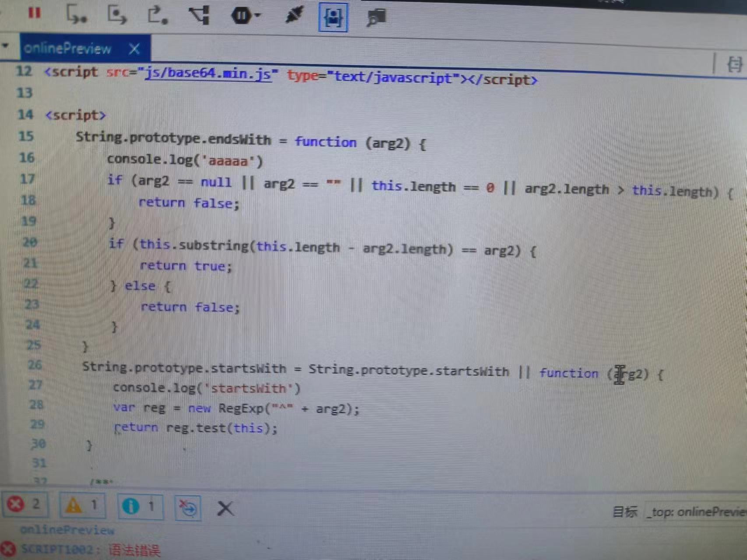747x560 pixels.
Task: Open the exception behavior stop-sign dropdown
Action: (x=245, y=16)
